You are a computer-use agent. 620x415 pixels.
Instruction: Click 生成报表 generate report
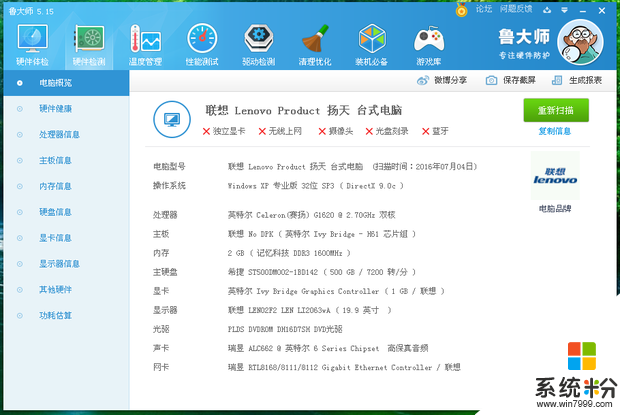[577, 80]
